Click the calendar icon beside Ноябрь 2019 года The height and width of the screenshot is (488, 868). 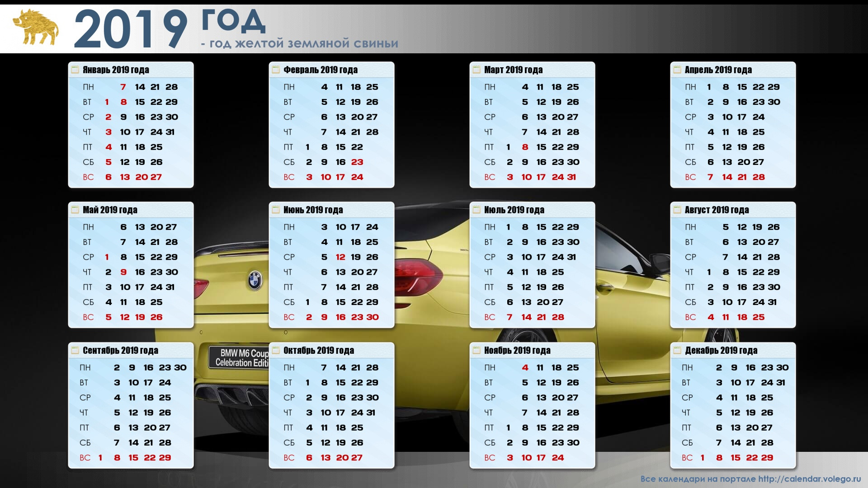476,350
